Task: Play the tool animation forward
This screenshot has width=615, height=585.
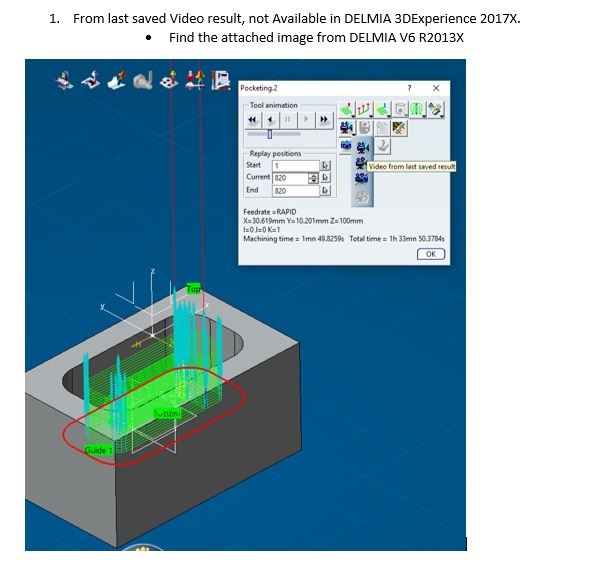Action: tap(306, 120)
